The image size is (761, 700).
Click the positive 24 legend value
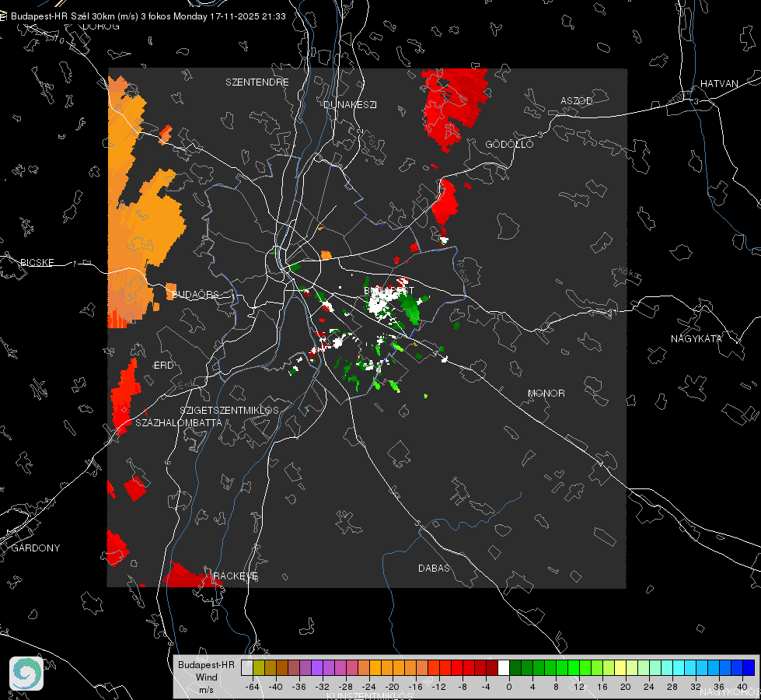(649, 687)
